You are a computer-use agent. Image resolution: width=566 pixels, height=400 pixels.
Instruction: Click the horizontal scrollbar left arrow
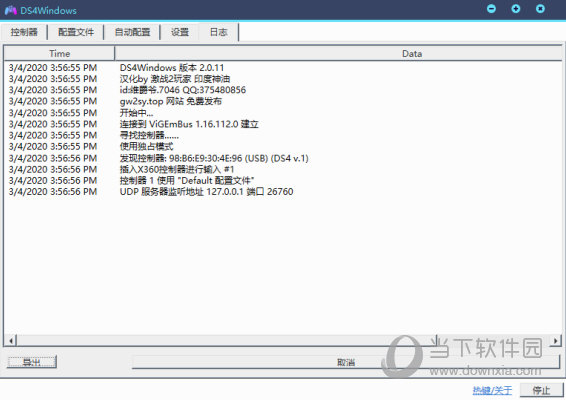[11, 340]
